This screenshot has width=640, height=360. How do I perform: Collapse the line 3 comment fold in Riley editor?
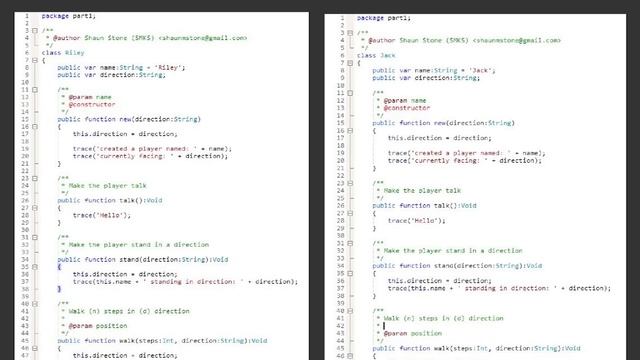click(x=35, y=31)
